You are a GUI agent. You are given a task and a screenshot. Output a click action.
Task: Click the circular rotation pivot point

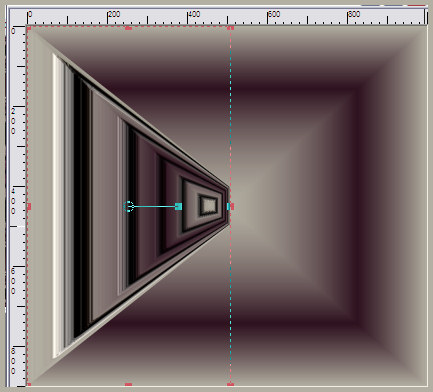[x=129, y=206]
